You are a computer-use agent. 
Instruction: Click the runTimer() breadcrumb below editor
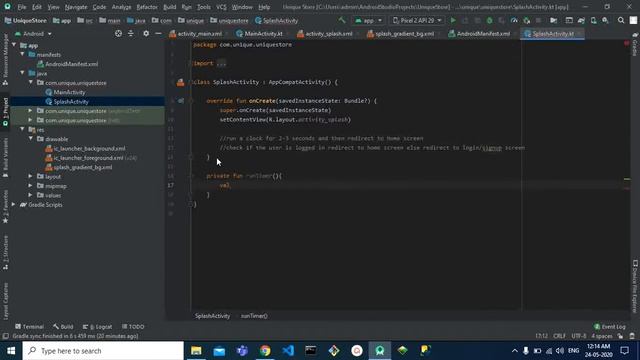pos(254,316)
